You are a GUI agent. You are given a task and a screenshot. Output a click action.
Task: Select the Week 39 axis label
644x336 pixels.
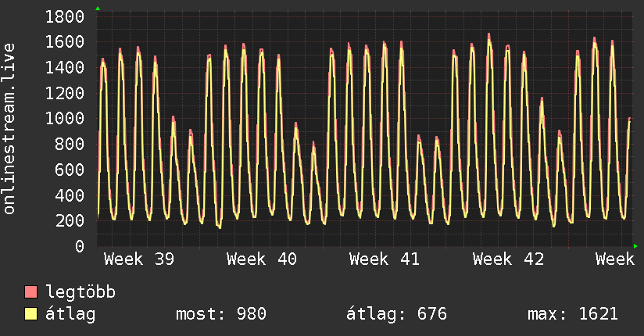[139, 259]
